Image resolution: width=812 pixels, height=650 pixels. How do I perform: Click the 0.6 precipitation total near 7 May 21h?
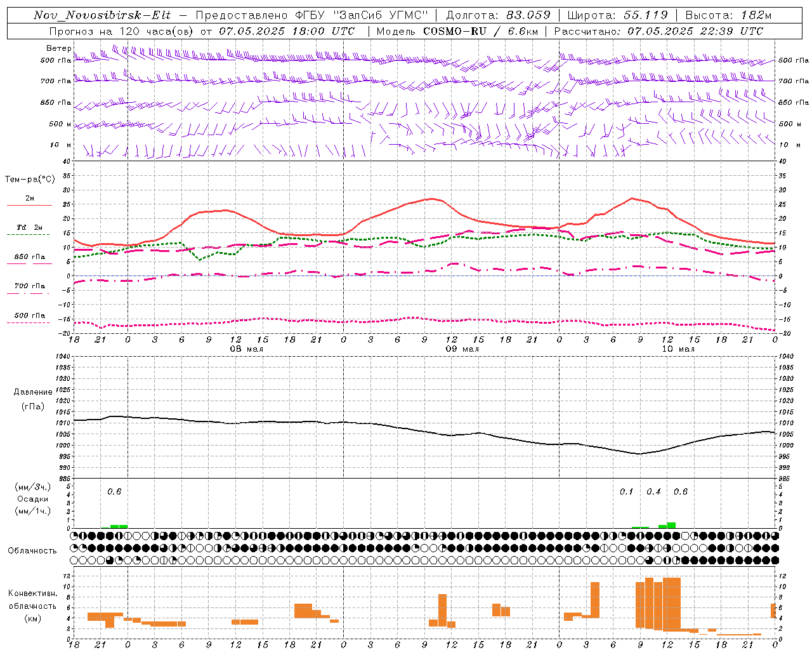click(114, 491)
